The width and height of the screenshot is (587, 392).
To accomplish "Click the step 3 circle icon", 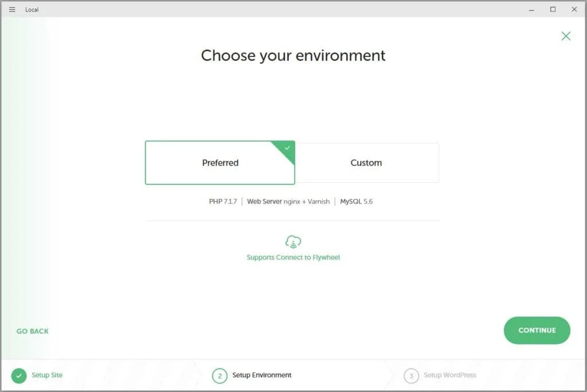I will [x=411, y=376].
